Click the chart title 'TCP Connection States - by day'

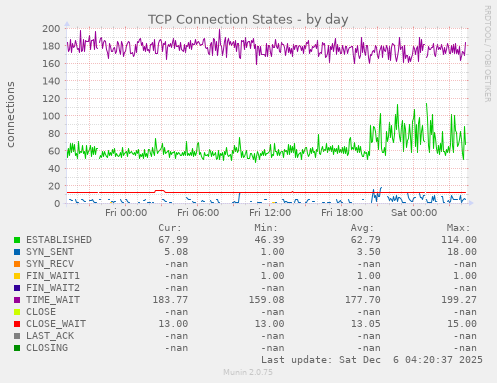coord(248,19)
